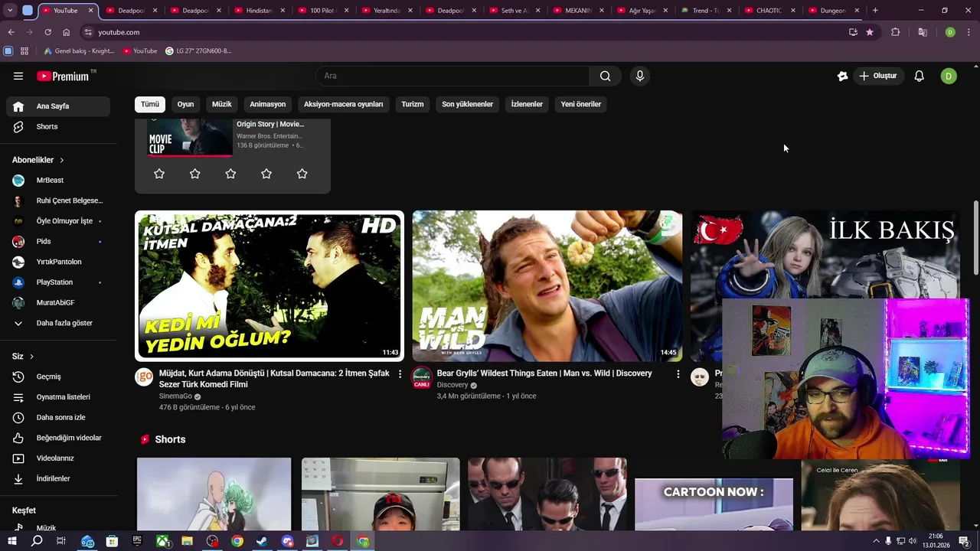Open the Man vs. Wild video thumbnail
The image size is (980, 551).
coord(547,285)
